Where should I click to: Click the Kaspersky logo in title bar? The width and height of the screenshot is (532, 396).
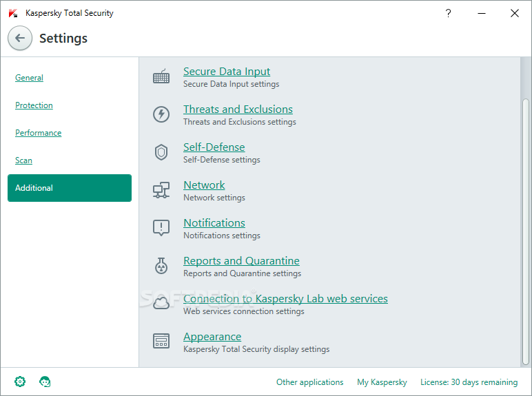tap(13, 13)
